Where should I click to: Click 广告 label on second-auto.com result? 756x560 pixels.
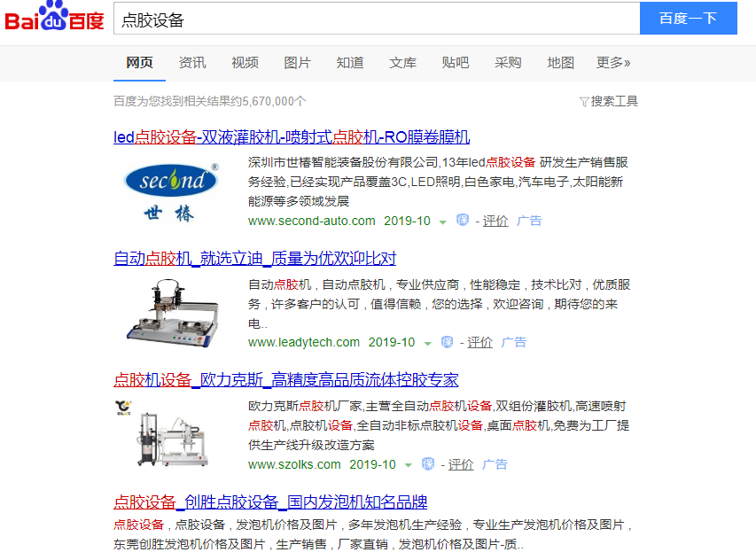529,221
